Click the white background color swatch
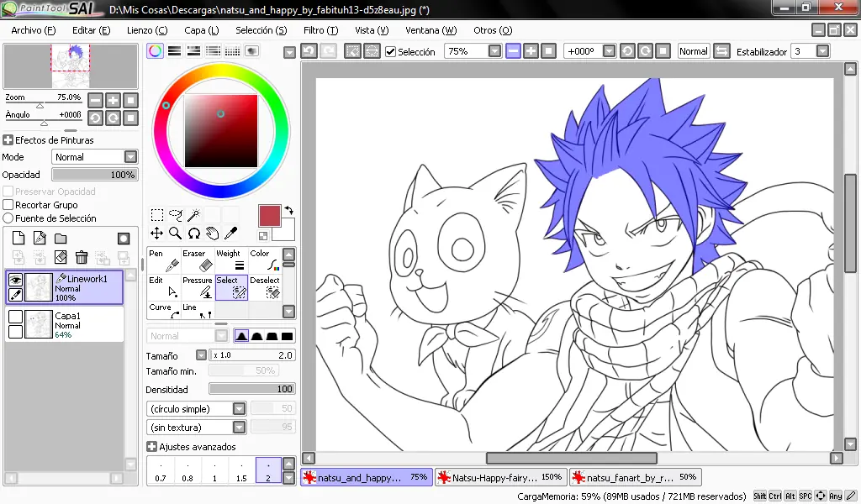Viewport: 861px width, 504px height. pos(284,230)
